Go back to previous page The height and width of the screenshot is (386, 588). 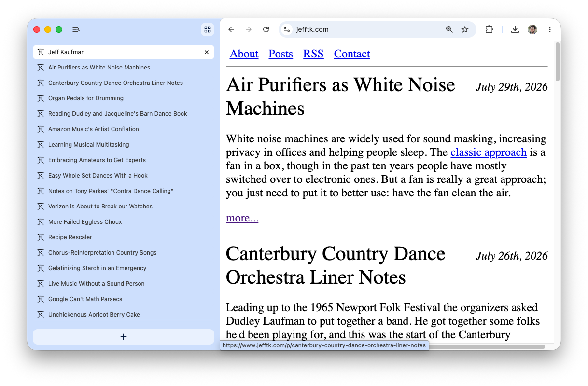[x=231, y=29]
